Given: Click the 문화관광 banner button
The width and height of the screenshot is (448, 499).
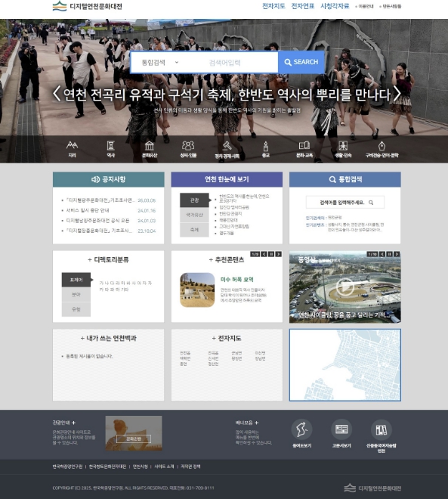Looking at the screenshot, I should 134,439.
